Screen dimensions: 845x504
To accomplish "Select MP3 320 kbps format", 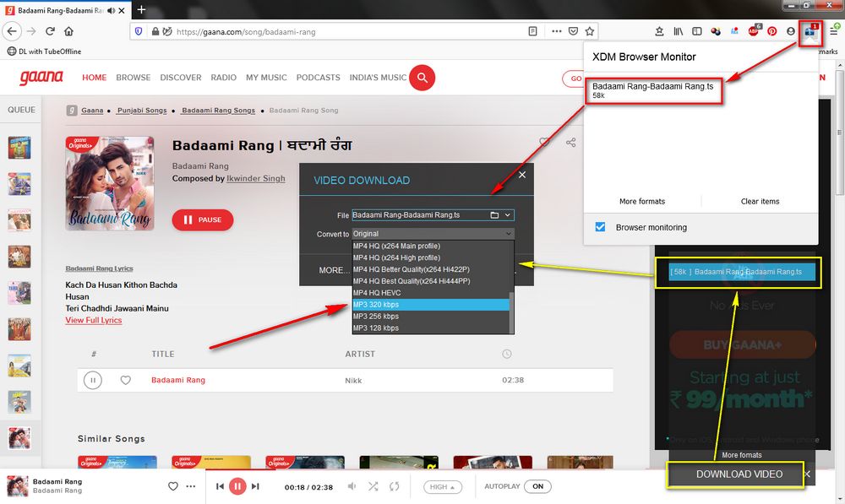I will pyautogui.click(x=431, y=305).
